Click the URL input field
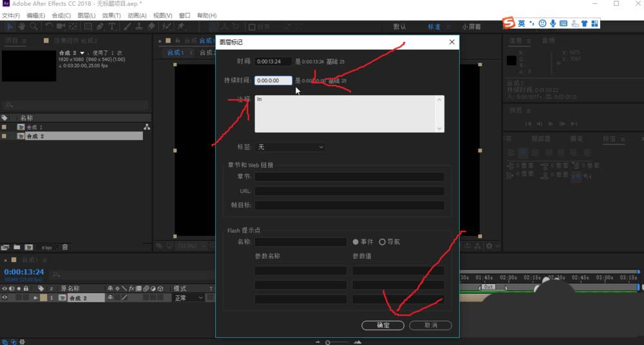The height and width of the screenshot is (345, 644). 350,191
